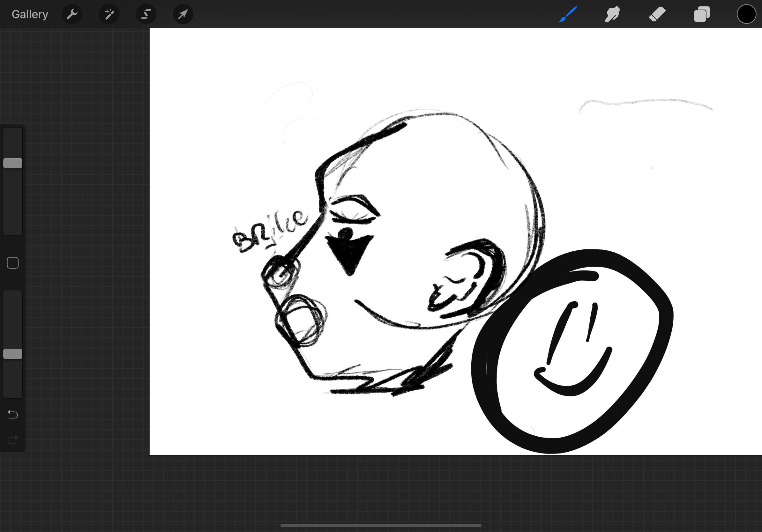This screenshot has width=762, height=532.
Task: Select the blue Brush paint tool
Action: pyautogui.click(x=568, y=14)
